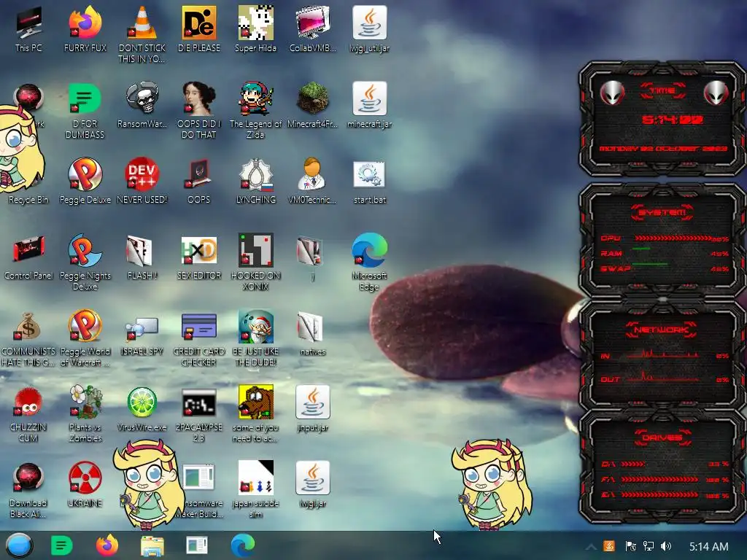Open the natives folder
Image resolution: width=747 pixels, height=560 pixels.
(312, 332)
